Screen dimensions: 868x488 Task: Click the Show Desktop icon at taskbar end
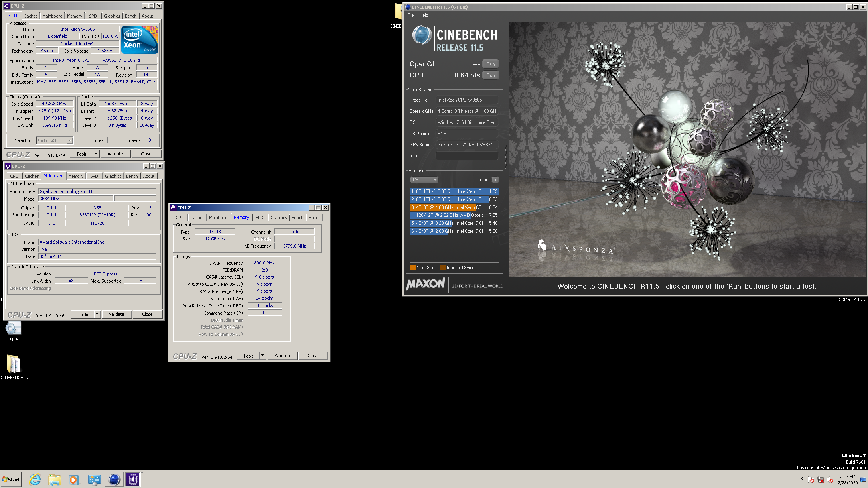(x=863, y=480)
